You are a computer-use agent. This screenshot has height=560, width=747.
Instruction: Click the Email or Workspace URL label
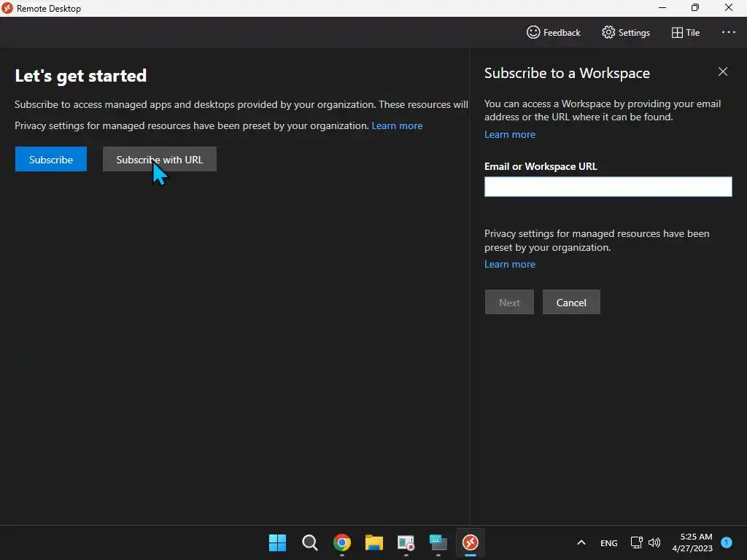(541, 166)
